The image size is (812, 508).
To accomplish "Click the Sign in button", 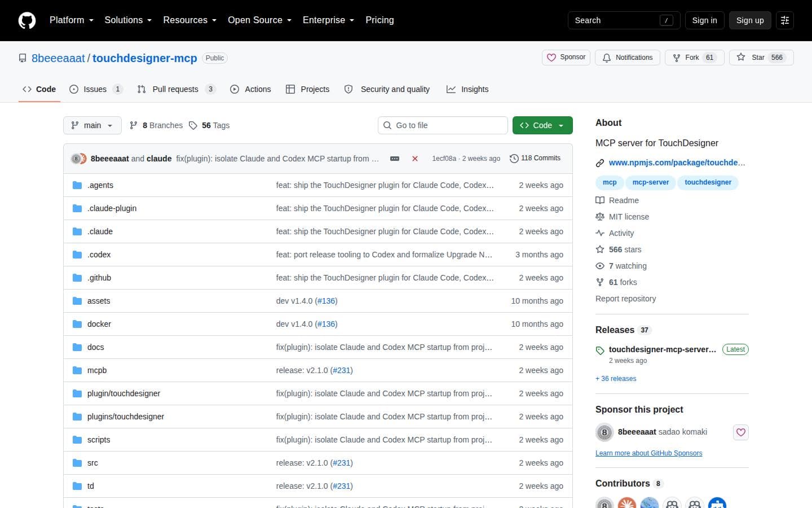I will (705, 20).
